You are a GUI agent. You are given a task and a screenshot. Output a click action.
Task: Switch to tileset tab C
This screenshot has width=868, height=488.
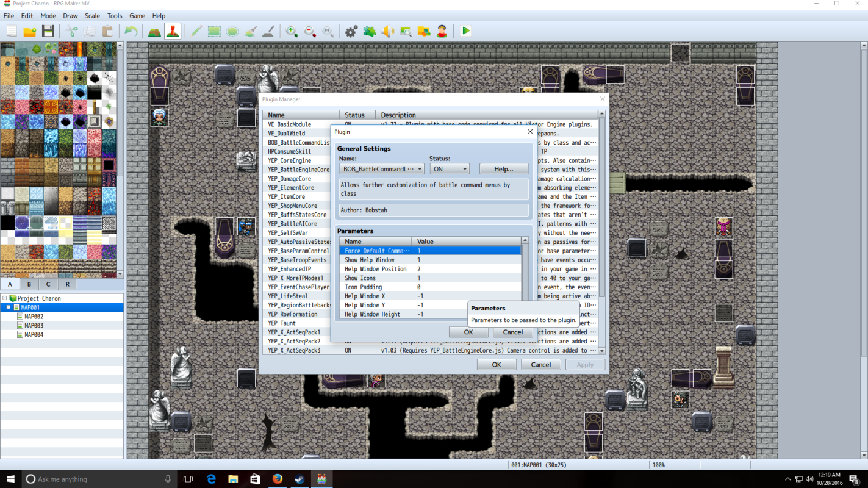tap(49, 284)
